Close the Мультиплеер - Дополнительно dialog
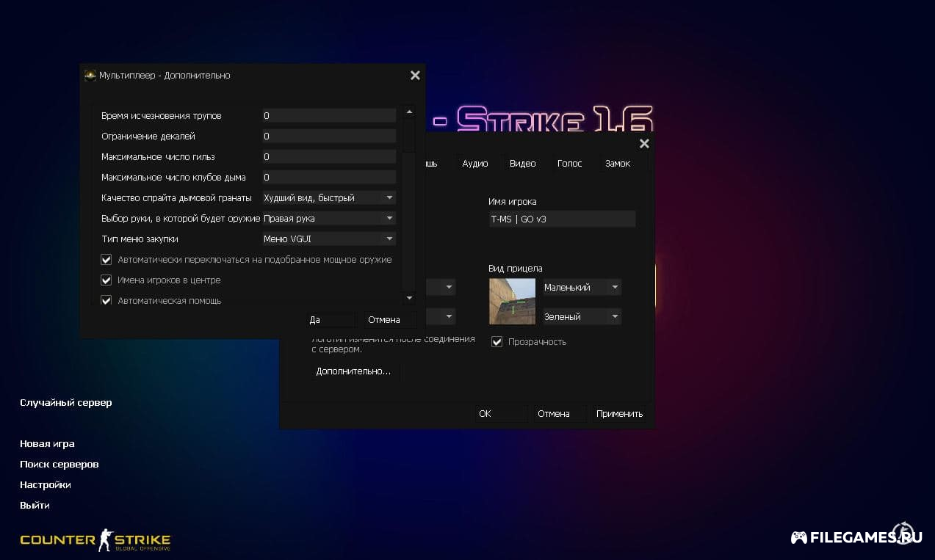The width and height of the screenshot is (935, 560). pos(415,75)
